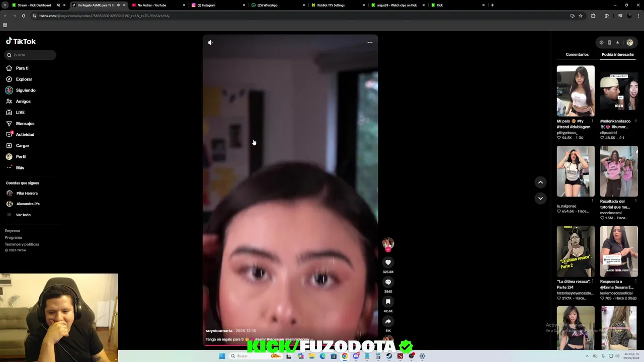Switch to Podría interesarte tab

pos(617,54)
